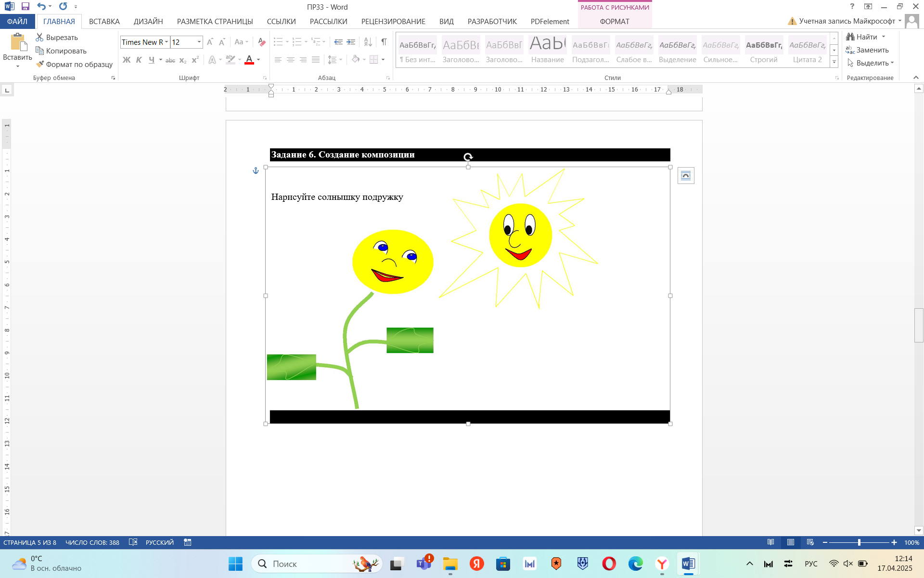This screenshot has width=924, height=578.
Task: Apply the Строгий style
Action: pyautogui.click(x=764, y=50)
